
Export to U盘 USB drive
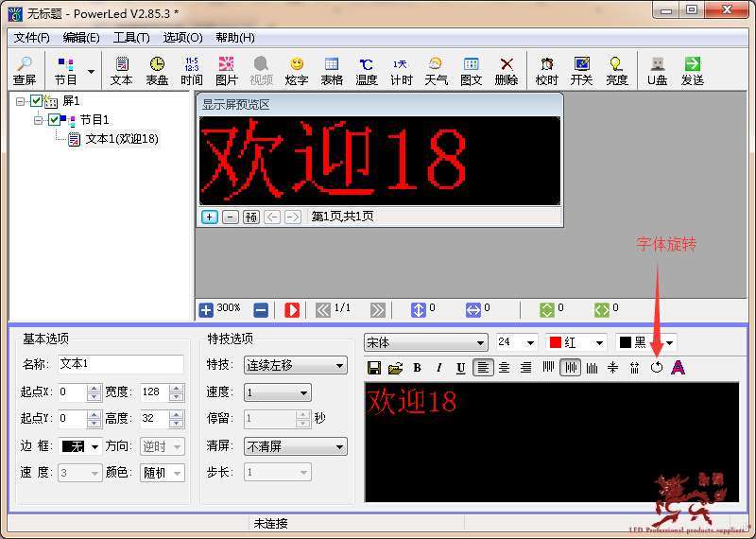[x=657, y=71]
